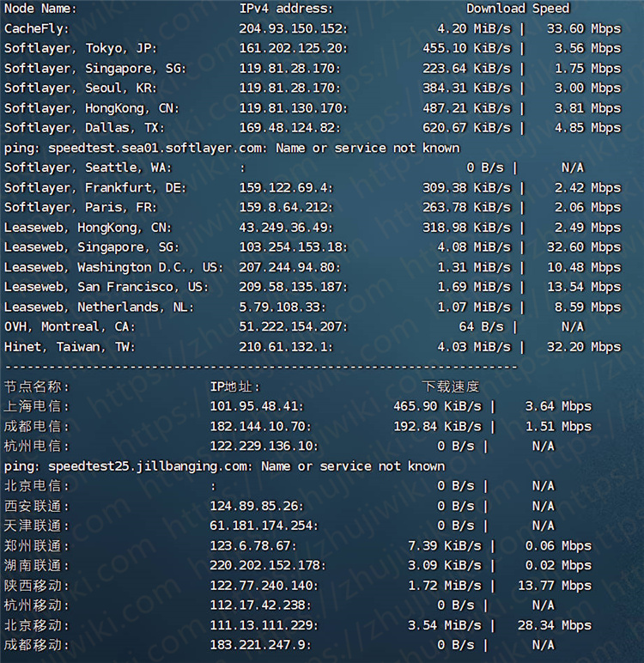The height and width of the screenshot is (663, 644).
Task: Click the 13.77 Mbps value
Action: (555, 586)
